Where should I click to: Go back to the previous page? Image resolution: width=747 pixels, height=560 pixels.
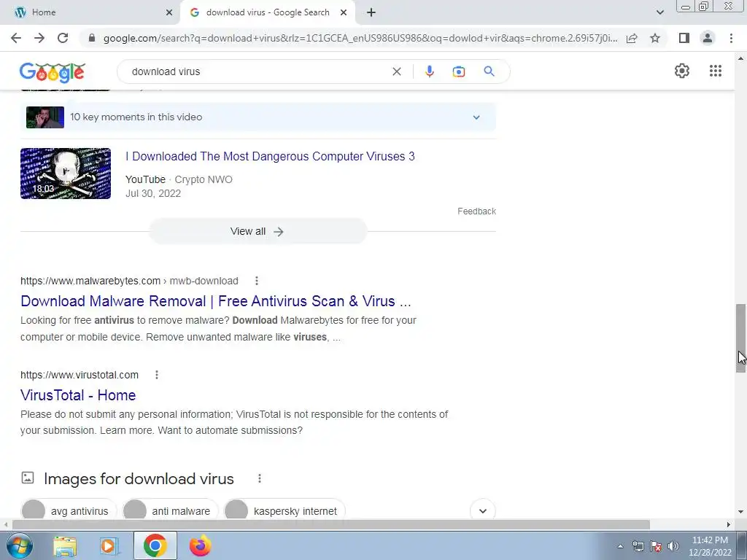click(x=16, y=38)
